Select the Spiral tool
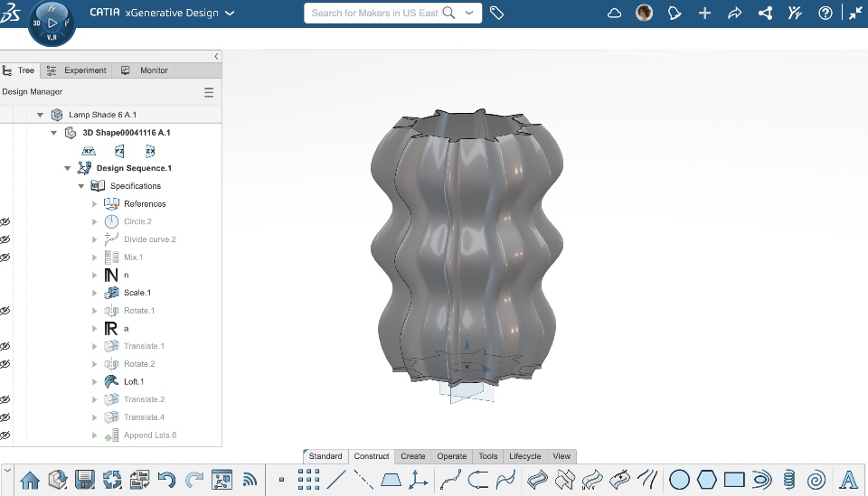 point(816,480)
